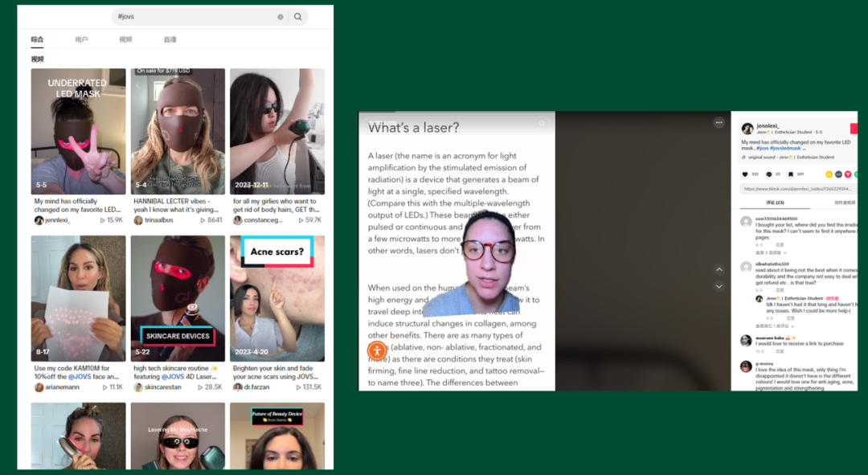Open jennlexi_ avatar in the video details panel
868x475 pixels.
[747, 129]
